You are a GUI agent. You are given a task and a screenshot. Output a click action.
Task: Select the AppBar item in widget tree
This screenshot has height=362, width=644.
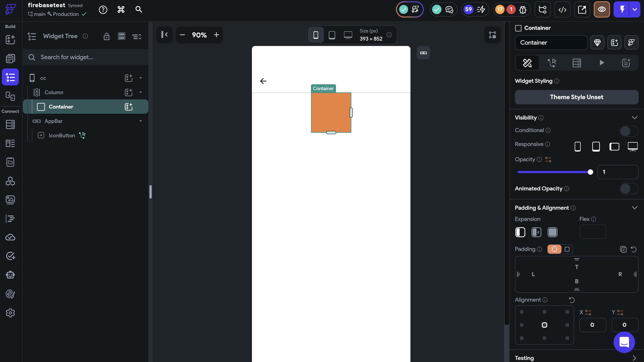(x=54, y=121)
